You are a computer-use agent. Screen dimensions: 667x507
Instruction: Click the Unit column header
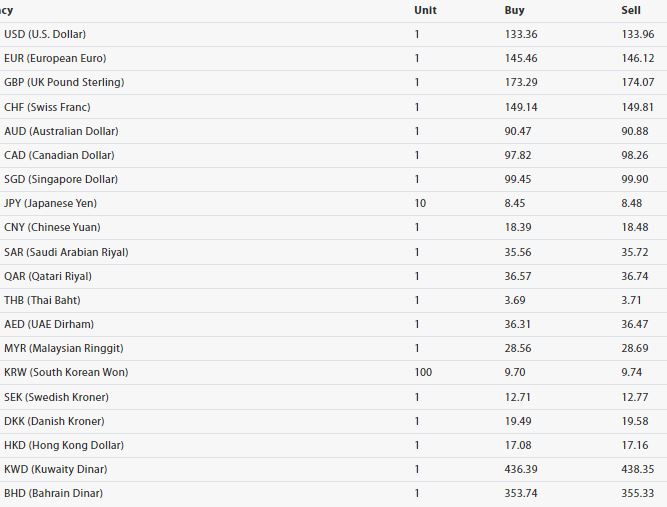click(x=425, y=10)
